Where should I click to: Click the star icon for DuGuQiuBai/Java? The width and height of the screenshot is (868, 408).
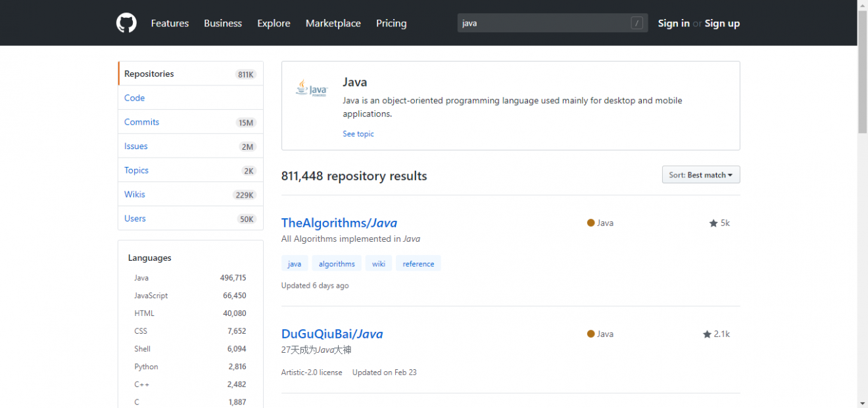[x=707, y=334]
